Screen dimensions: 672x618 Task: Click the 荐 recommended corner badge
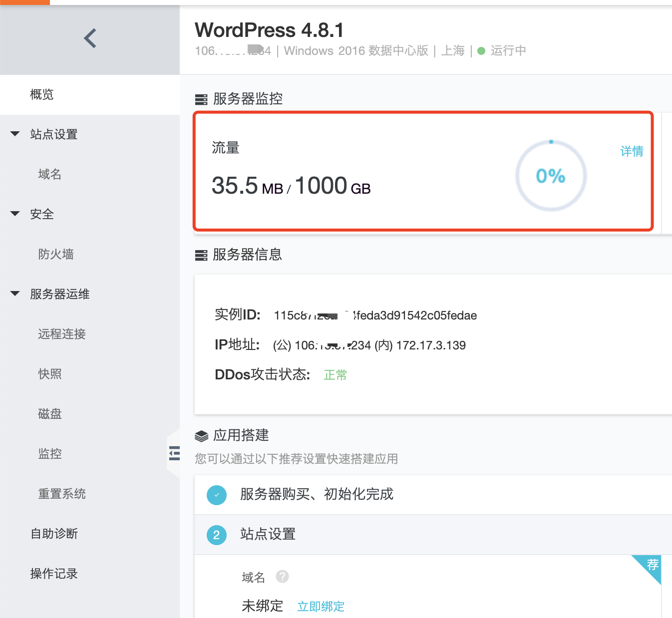(650, 566)
